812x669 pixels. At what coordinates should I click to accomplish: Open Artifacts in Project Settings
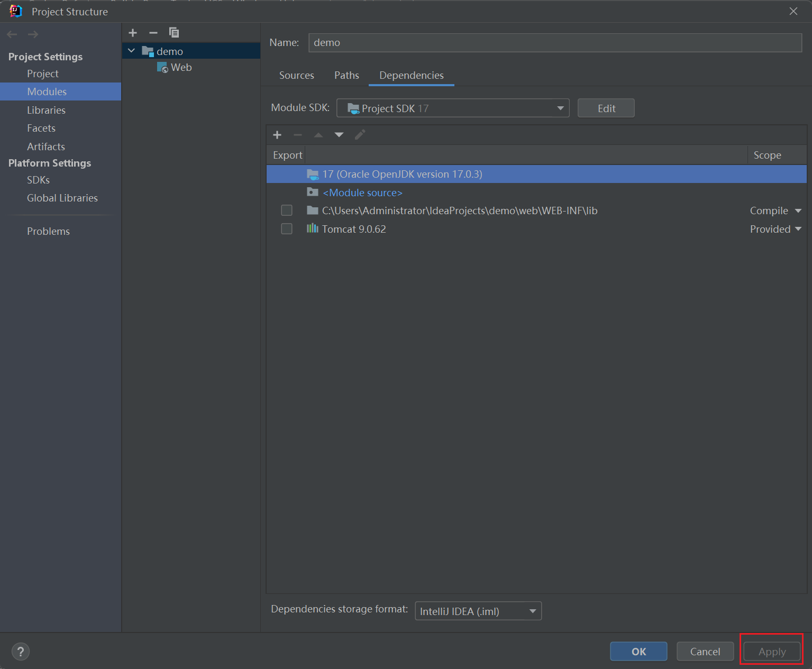pyautogui.click(x=46, y=146)
